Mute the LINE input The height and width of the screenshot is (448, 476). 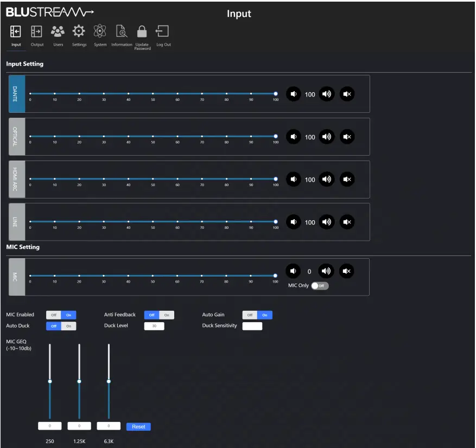click(347, 222)
